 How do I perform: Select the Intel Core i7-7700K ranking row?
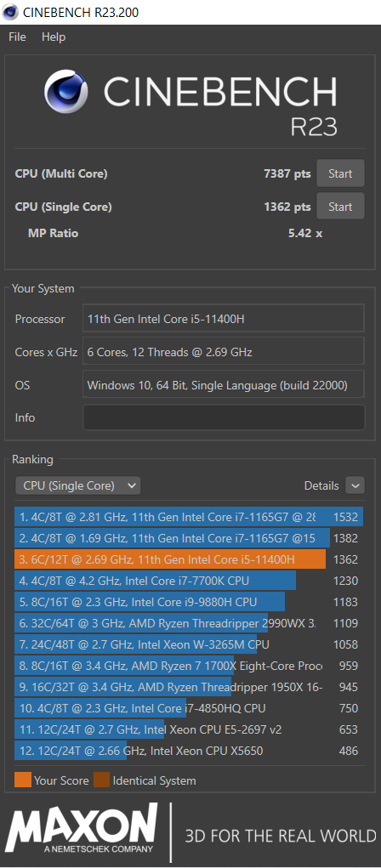pos(189,581)
